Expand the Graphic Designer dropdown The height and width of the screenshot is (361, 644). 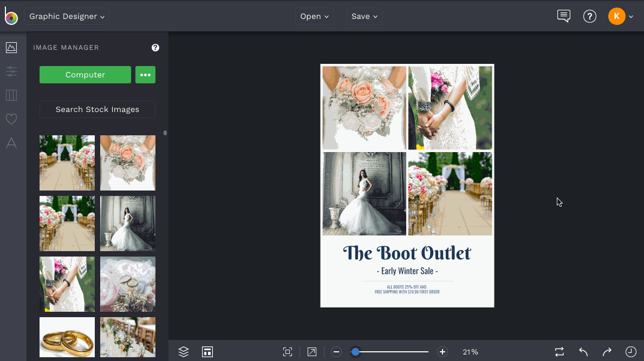pyautogui.click(x=67, y=16)
